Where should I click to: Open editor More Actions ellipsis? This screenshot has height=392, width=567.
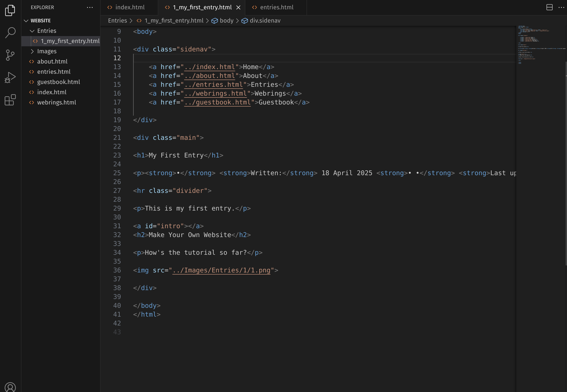click(x=561, y=7)
